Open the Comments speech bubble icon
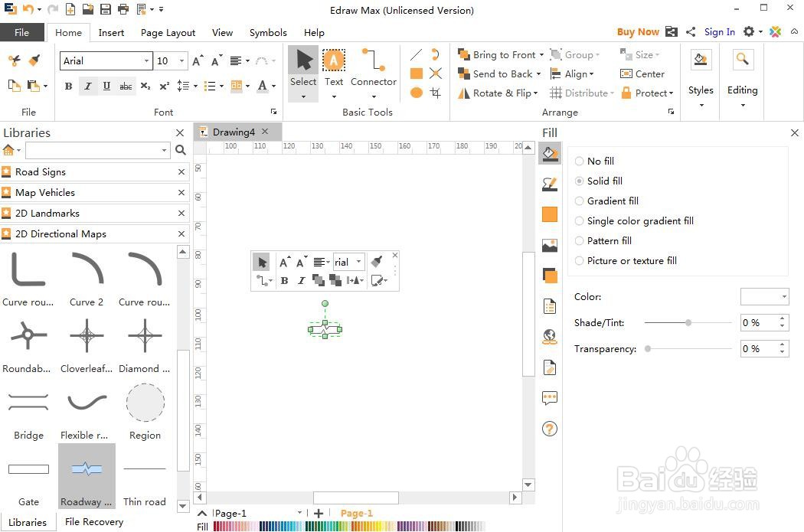The width and height of the screenshot is (804, 532). [x=550, y=398]
